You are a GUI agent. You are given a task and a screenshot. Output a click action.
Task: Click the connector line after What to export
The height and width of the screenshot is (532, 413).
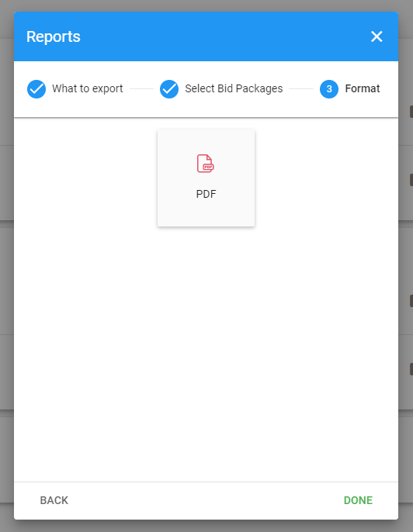[141, 89]
